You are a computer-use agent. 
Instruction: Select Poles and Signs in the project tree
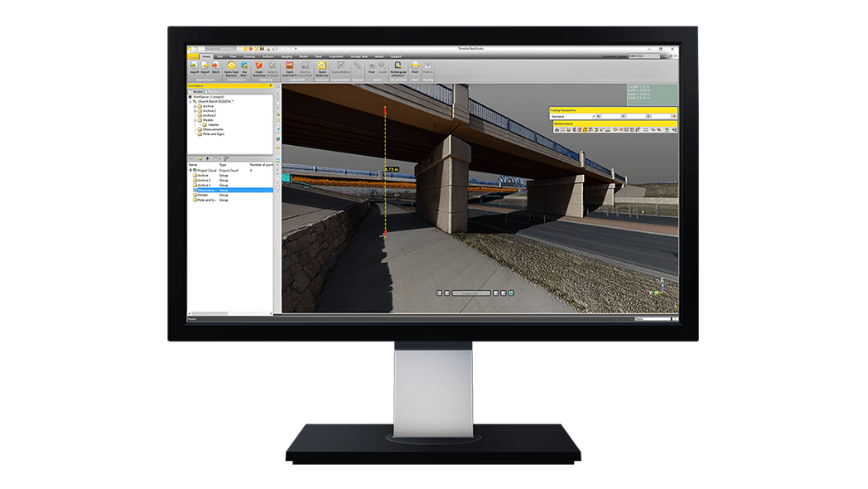point(213,134)
